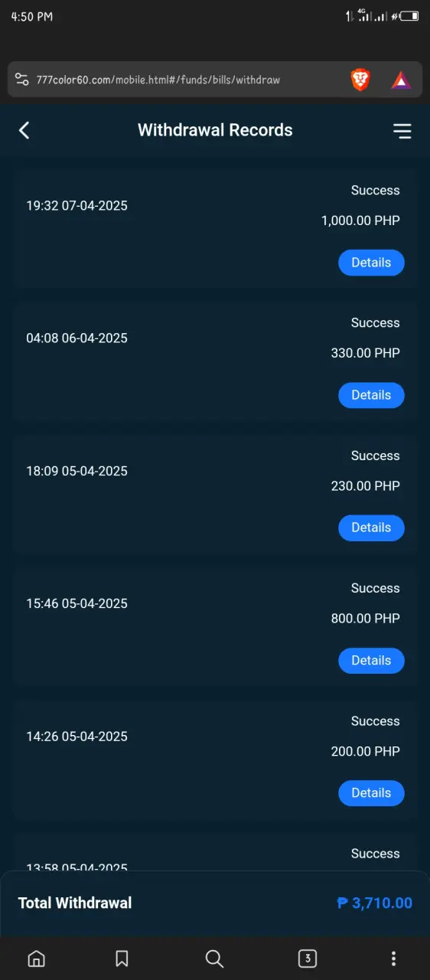
Task: Select the 04:08 06-04-2025 withdrawal record
Action: point(215,361)
